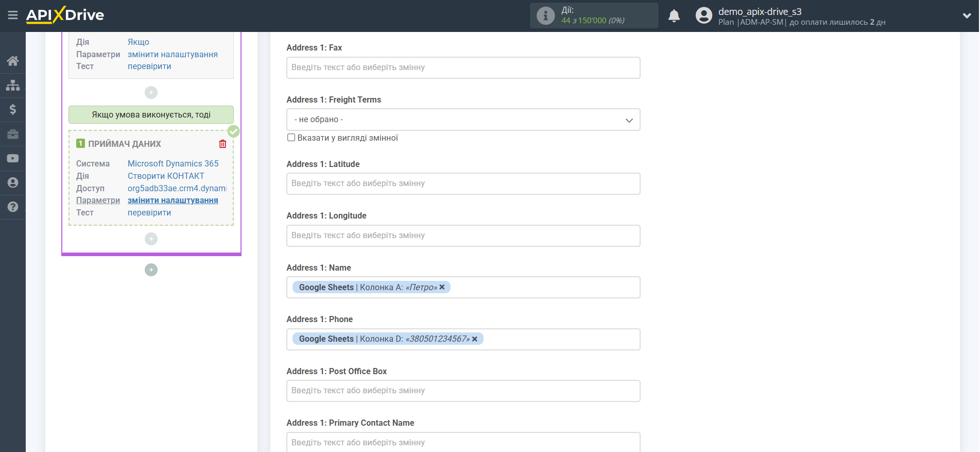
Task: Enable 'Вказати у вигляді змінної' checkbox
Action: 291,138
